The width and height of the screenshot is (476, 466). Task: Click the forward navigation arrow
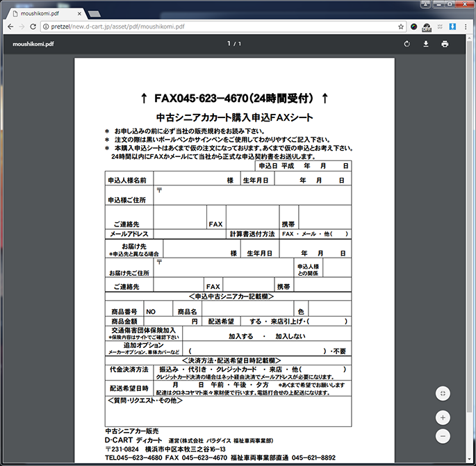pos(22,26)
